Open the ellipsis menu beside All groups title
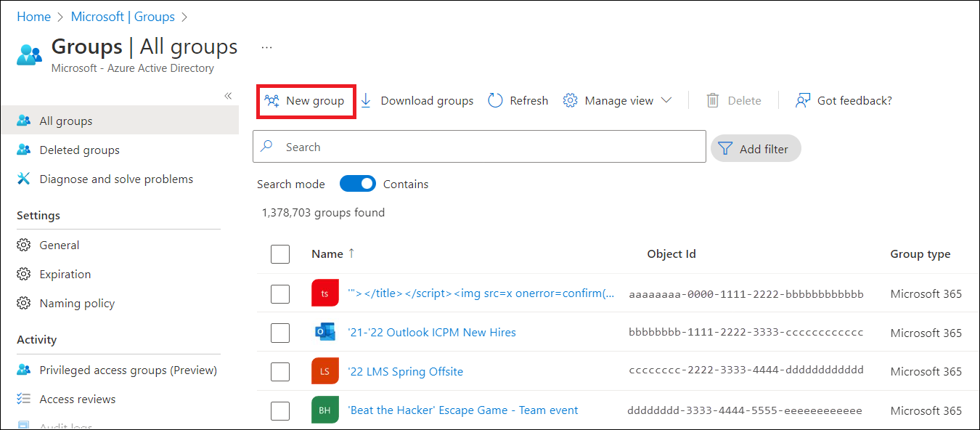The image size is (980, 430). 266,46
